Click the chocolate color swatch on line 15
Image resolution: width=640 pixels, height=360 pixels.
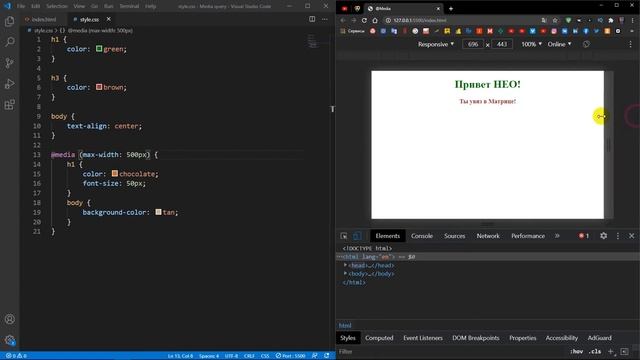tap(115, 173)
